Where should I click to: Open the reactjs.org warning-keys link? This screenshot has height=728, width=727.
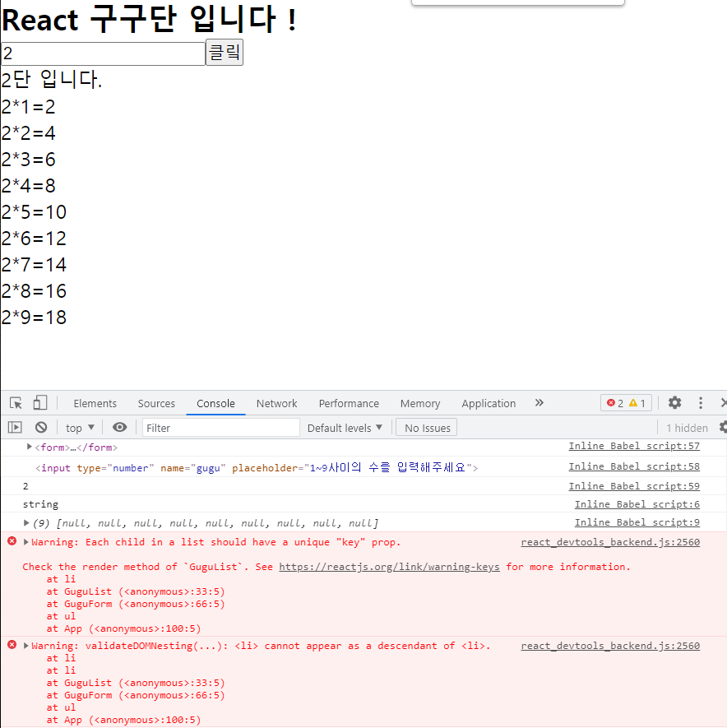(x=389, y=567)
